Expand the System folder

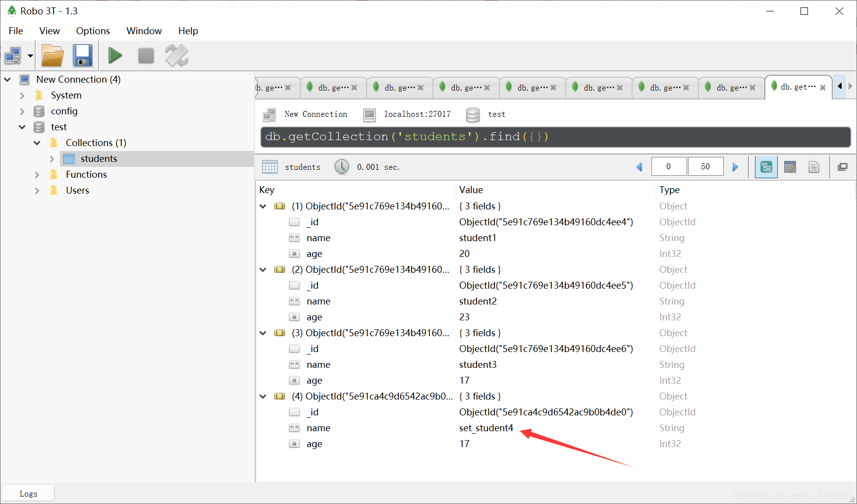click(22, 95)
